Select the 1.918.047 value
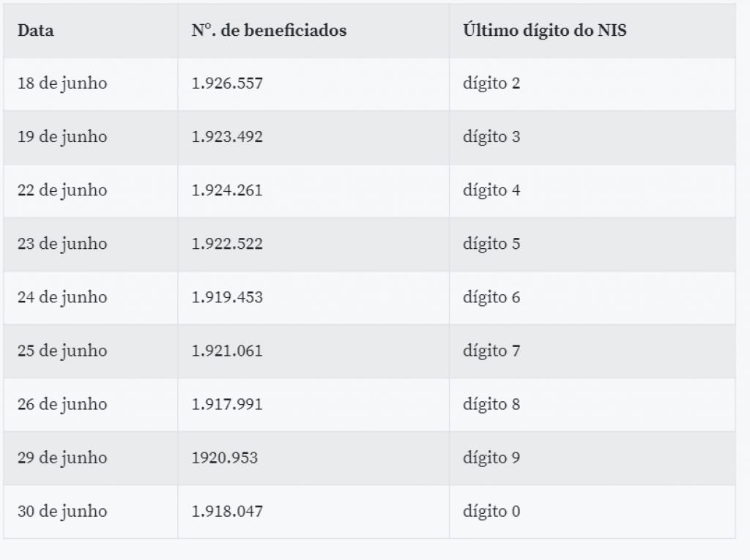The image size is (750, 560). 227,512
